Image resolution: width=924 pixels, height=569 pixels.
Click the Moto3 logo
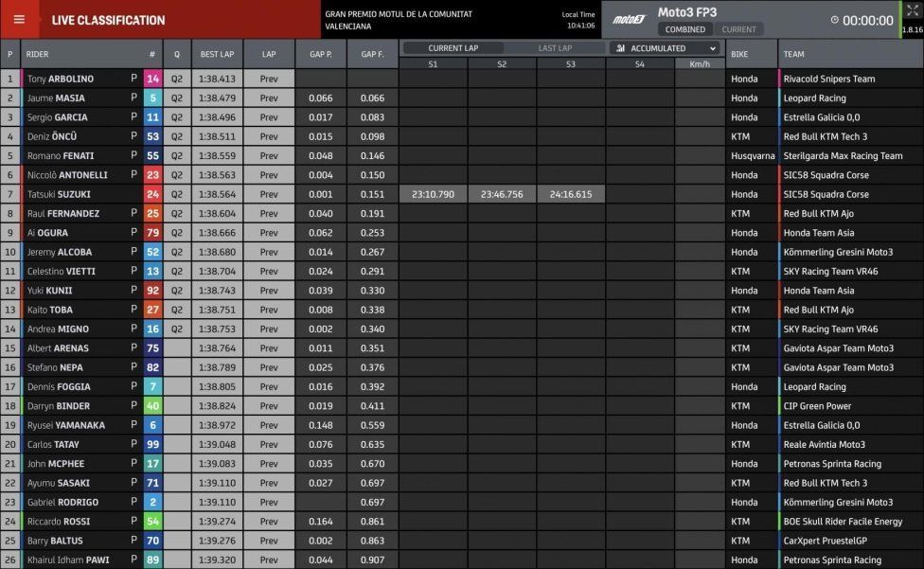coord(630,20)
